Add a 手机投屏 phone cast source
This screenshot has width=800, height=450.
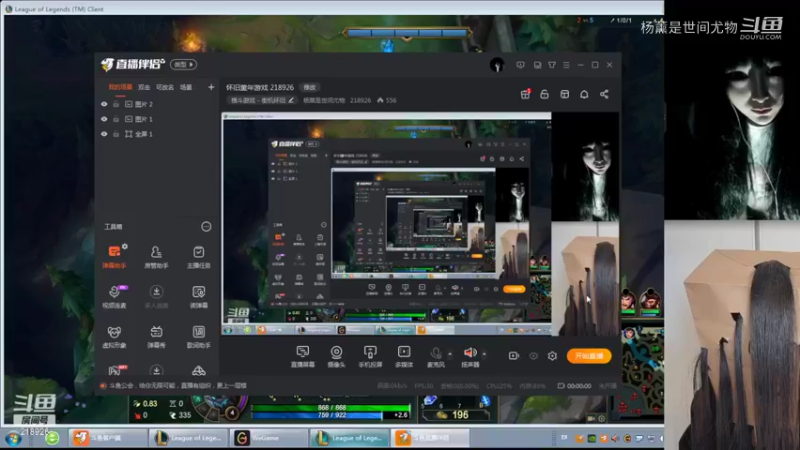tap(370, 356)
